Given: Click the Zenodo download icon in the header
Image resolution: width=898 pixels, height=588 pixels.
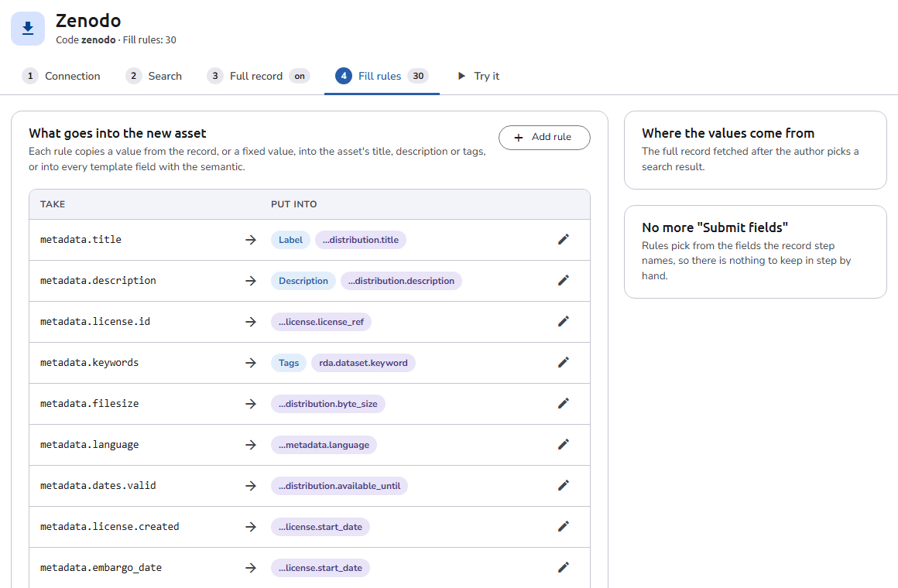Looking at the screenshot, I should pos(28,29).
